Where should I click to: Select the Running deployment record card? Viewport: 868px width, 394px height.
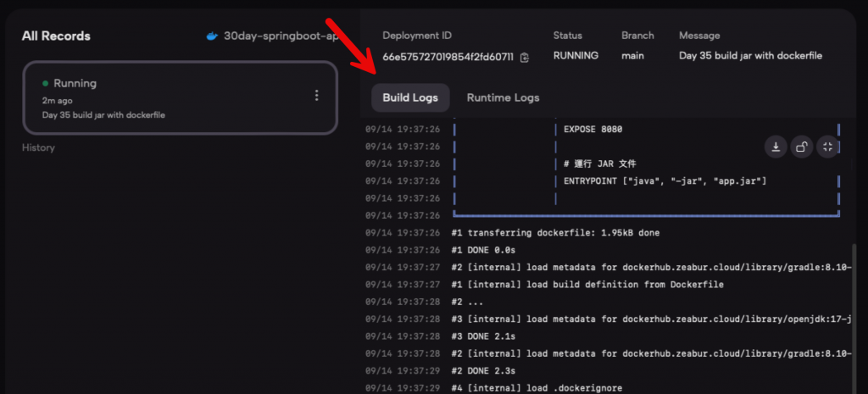180,98
